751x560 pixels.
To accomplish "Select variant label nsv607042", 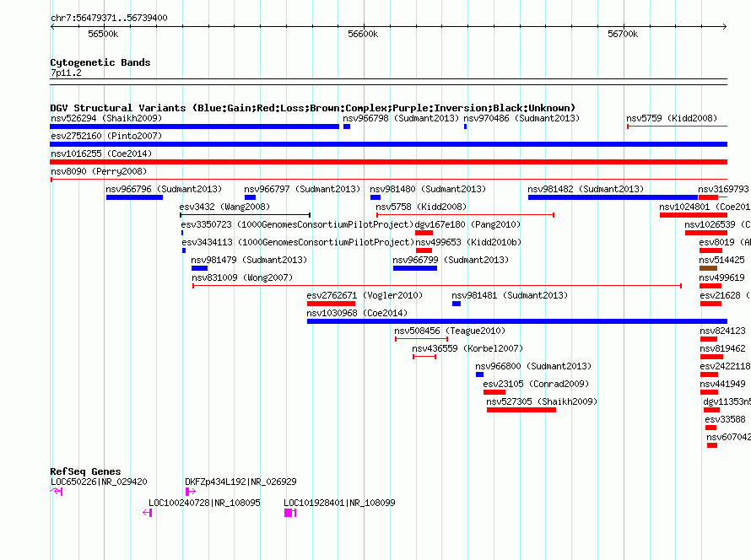I will pyautogui.click(x=728, y=437).
